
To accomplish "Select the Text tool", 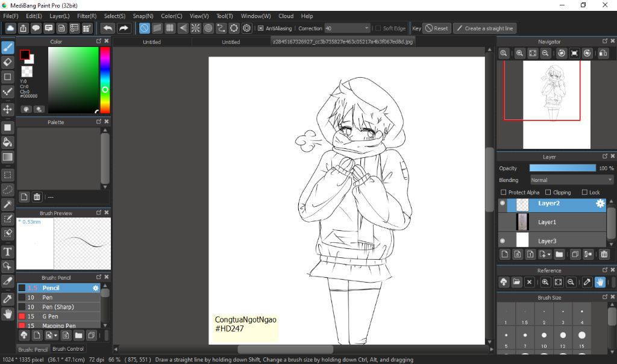I will (7, 251).
